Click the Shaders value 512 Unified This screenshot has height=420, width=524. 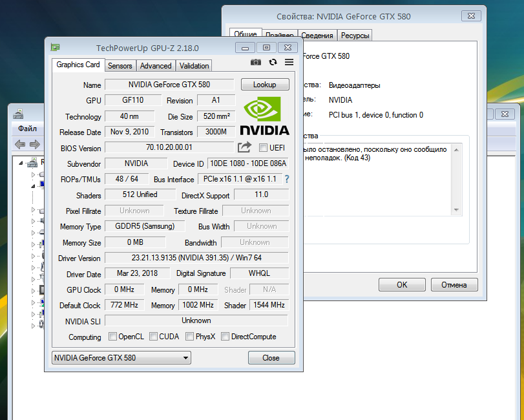click(140, 194)
